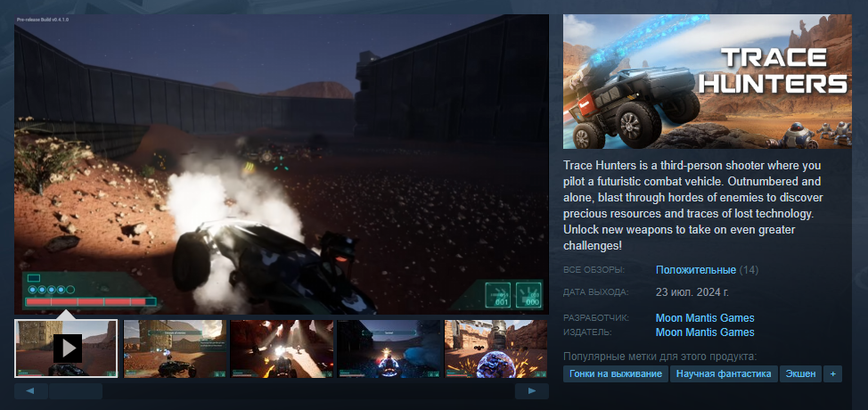Play the trailer video thumbnail

pos(66,348)
